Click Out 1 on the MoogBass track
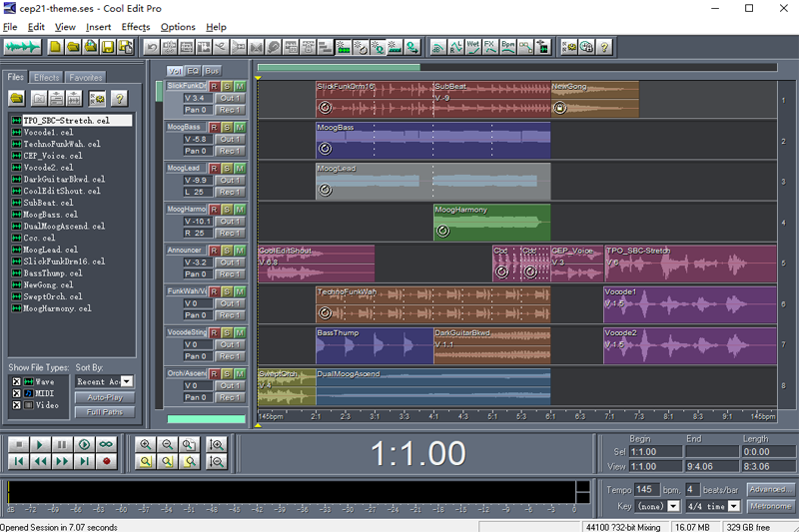Screen dimensions: 799x532 click(230, 139)
